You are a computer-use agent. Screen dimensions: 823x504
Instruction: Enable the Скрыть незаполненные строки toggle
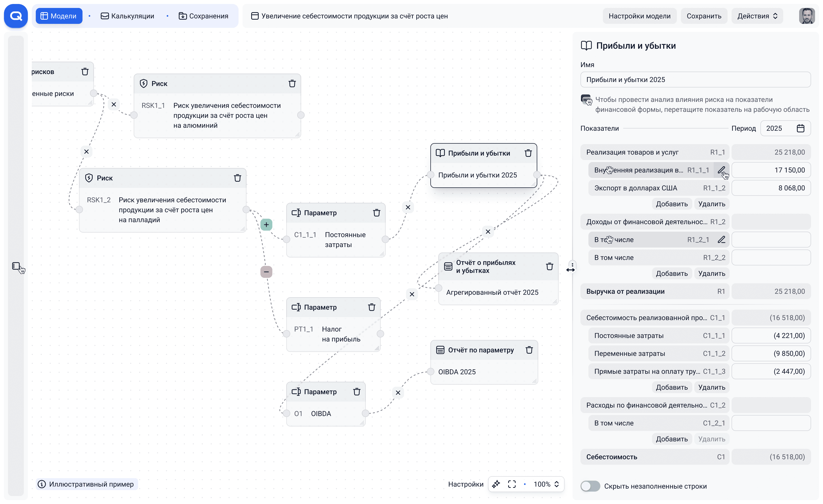pos(590,486)
